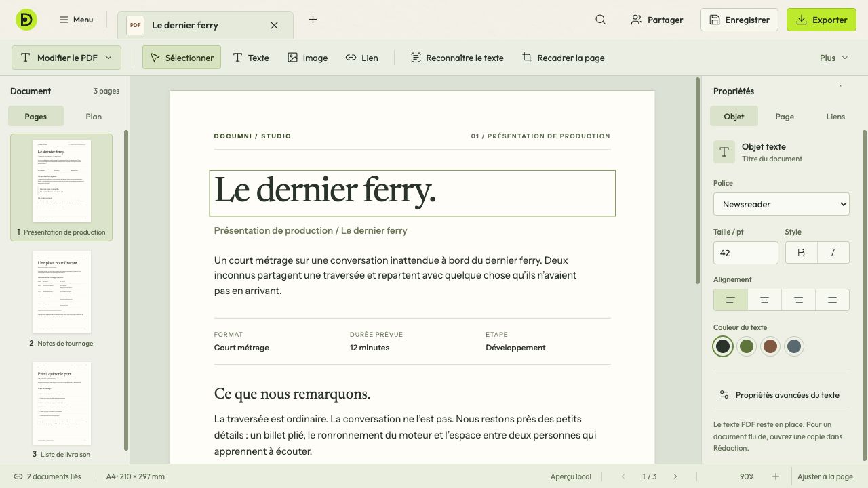Viewport: 868px width, 488px height.
Task: Toggle italic style button
Action: point(833,253)
